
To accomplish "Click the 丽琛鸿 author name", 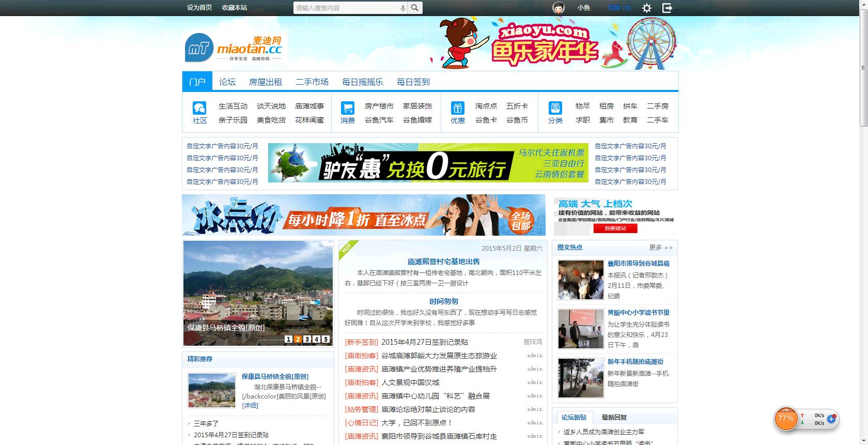I will 533,342.
